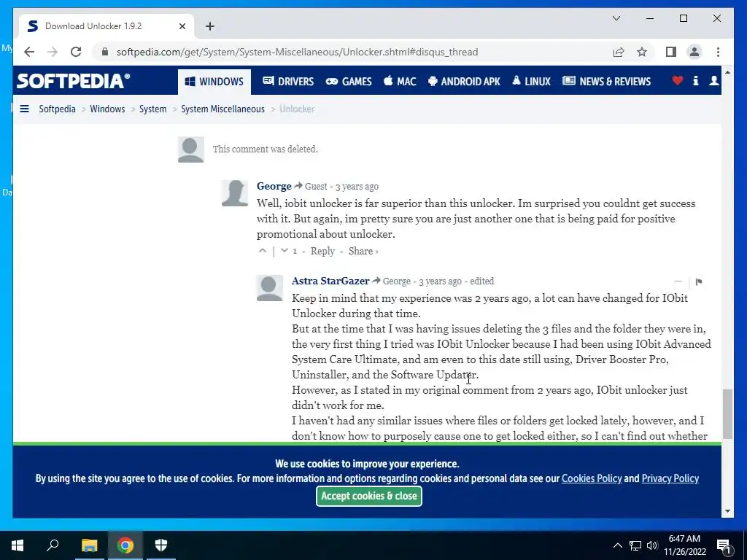The height and width of the screenshot is (560, 747).
Task: Click Chrome icon in taskbar
Action: point(125,545)
